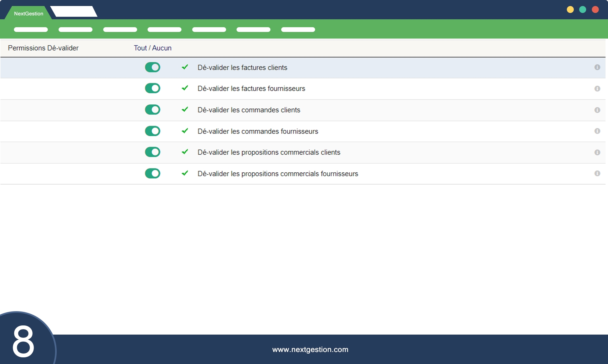608x364 pixels.
Task: Switch off Dé-valider les commandes clients
Action: click(153, 110)
